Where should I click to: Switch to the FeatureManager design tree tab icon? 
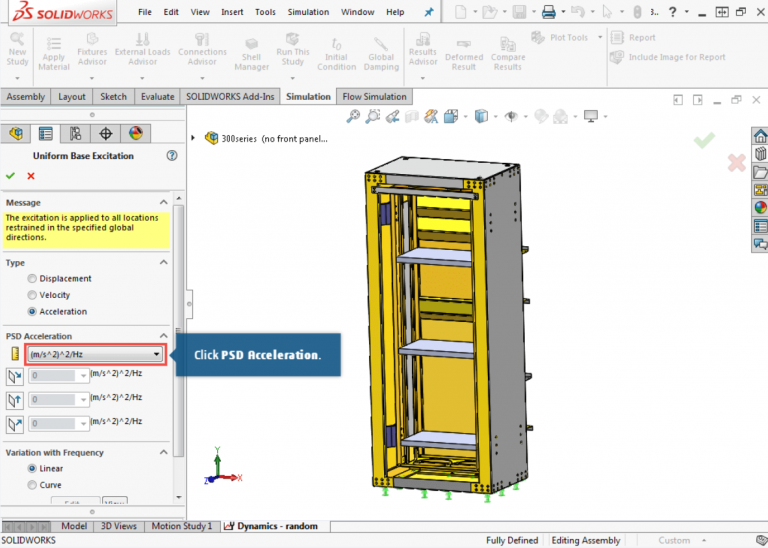(x=15, y=134)
